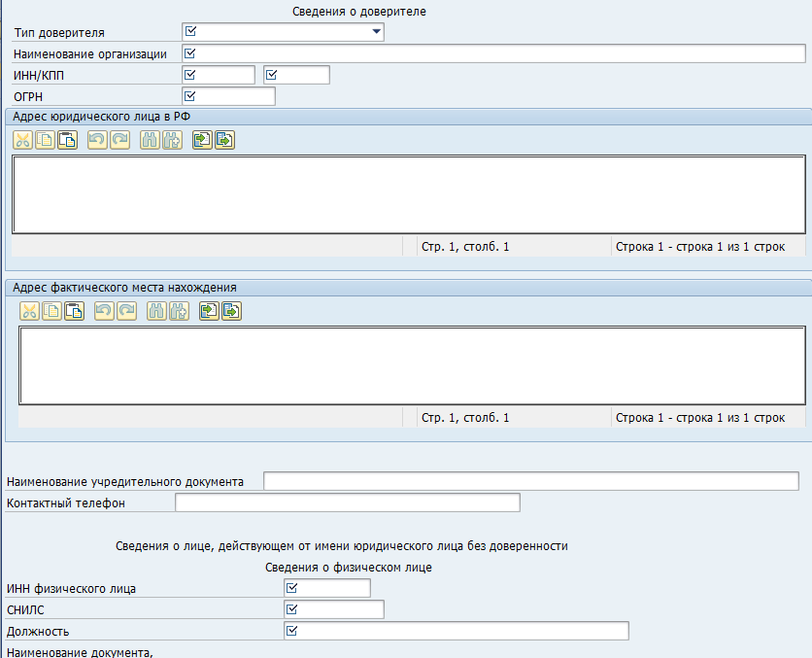Open Find (binoculars) in legal address toolbar
812x658 pixels.
point(150,140)
